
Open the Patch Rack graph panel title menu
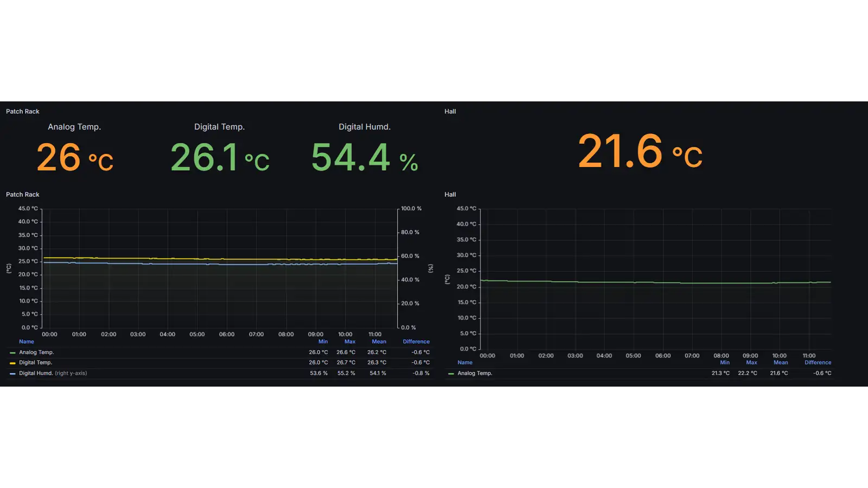[23, 195]
